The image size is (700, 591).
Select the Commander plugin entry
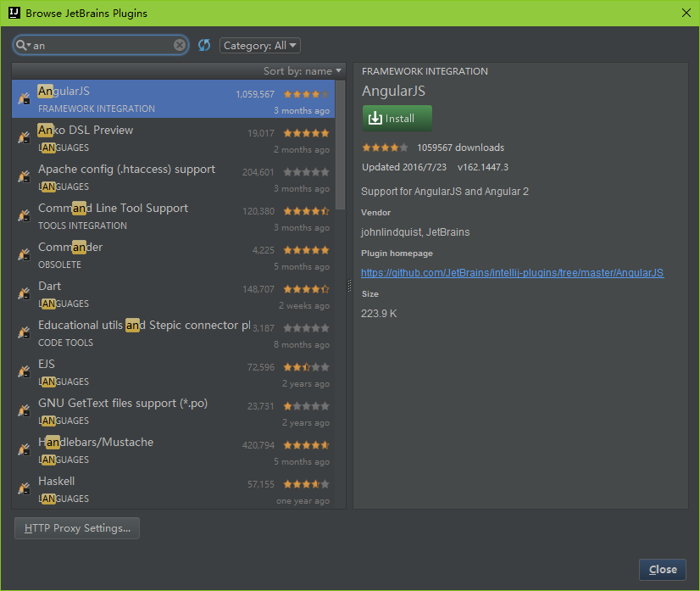click(173, 254)
